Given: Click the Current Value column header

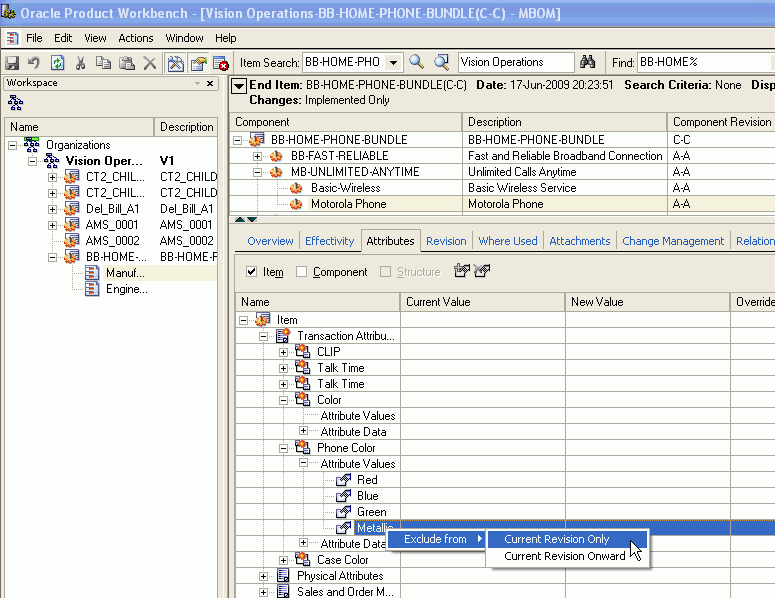Looking at the screenshot, I should click(482, 302).
